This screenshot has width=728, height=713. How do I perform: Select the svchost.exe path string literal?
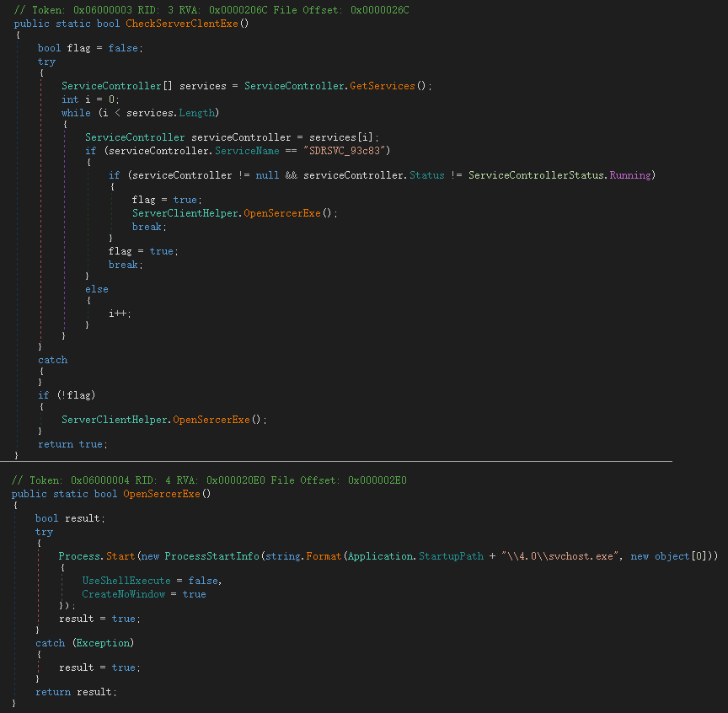[561, 557]
